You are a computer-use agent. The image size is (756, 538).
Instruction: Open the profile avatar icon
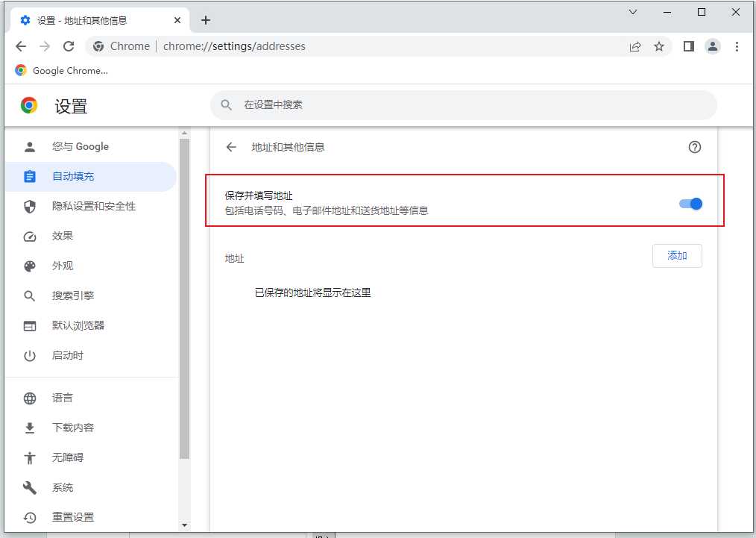[x=713, y=46]
